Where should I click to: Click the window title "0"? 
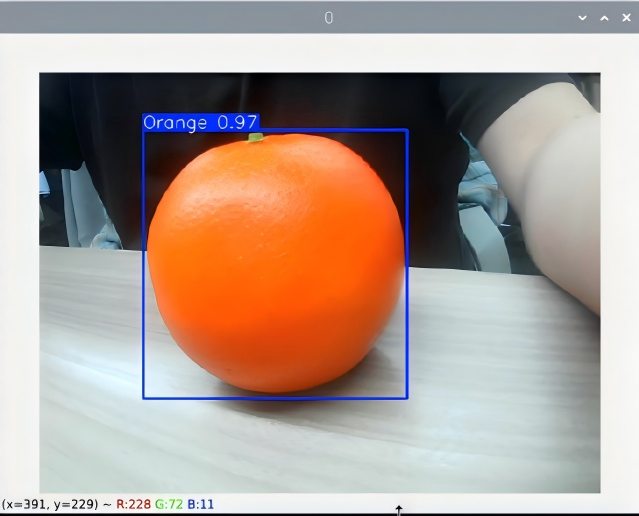pos(329,18)
